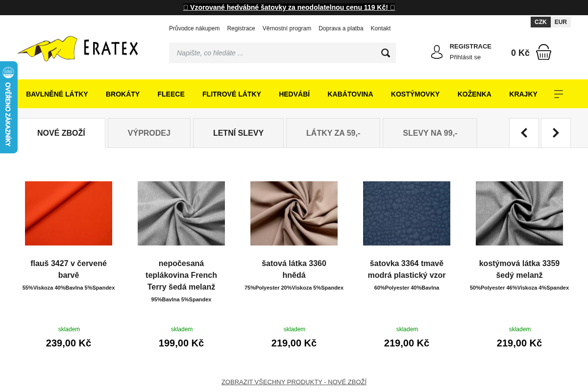Select the Výprodej tab

(149, 133)
